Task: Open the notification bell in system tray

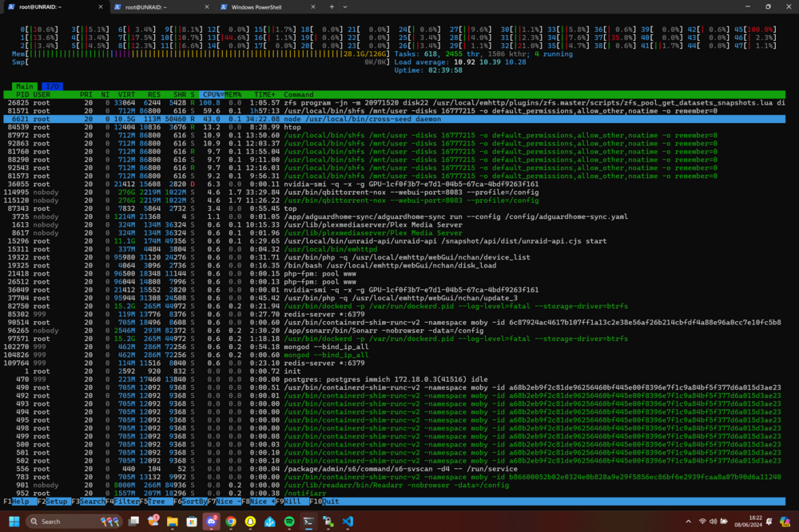Action: [769, 522]
